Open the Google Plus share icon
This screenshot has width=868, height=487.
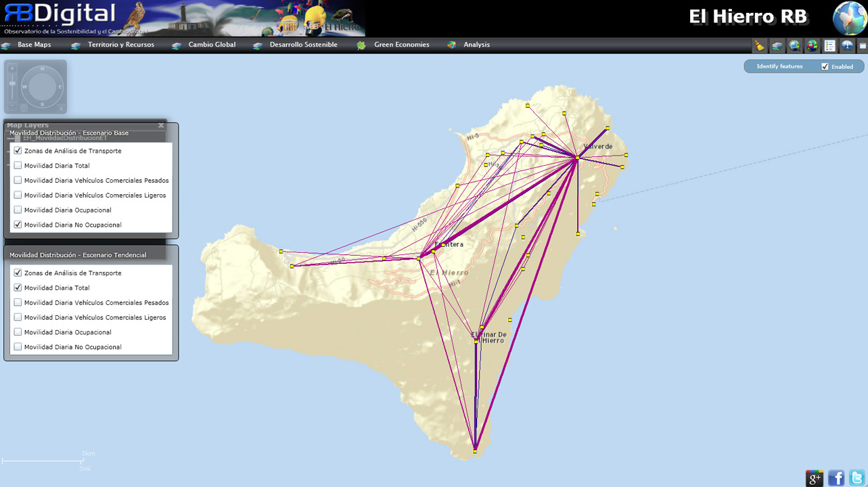coord(815,478)
